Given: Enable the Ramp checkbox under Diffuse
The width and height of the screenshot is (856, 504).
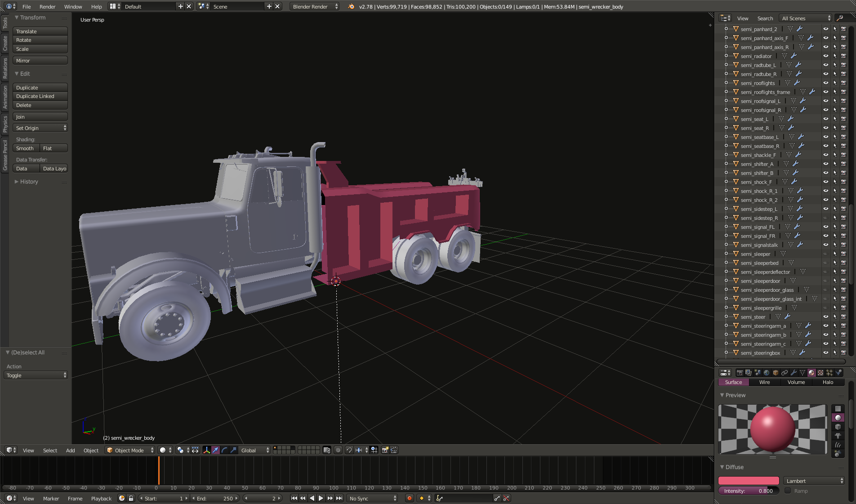Looking at the screenshot, I should tap(788, 491).
